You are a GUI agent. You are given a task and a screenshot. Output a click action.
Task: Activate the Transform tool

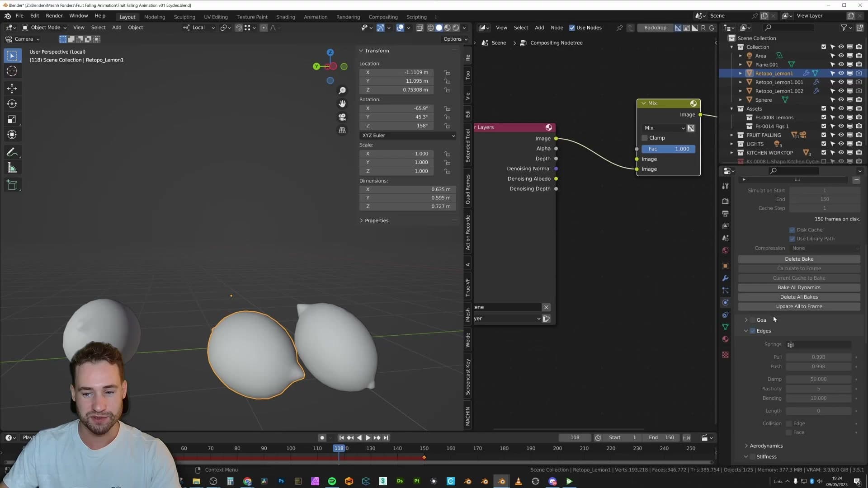tap(12, 135)
